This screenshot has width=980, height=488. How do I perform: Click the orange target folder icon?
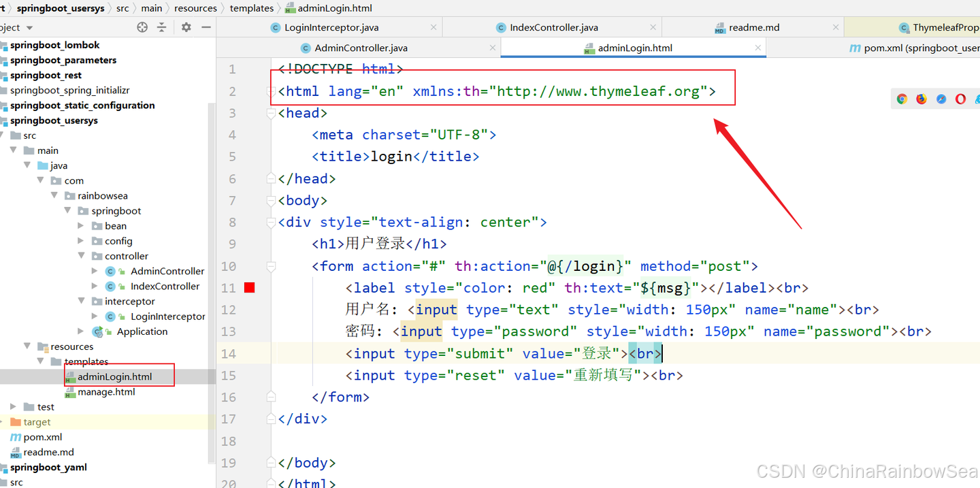(x=16, y=422)
